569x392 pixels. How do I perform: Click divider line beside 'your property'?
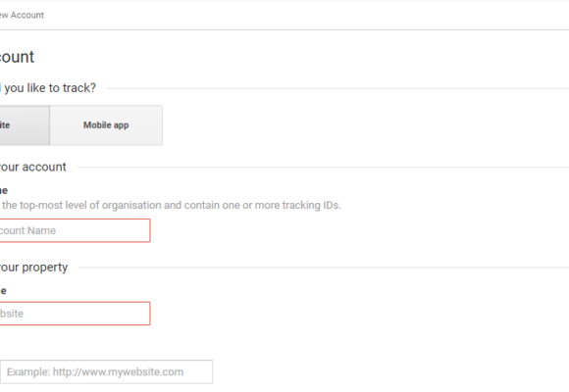(324, 268)
